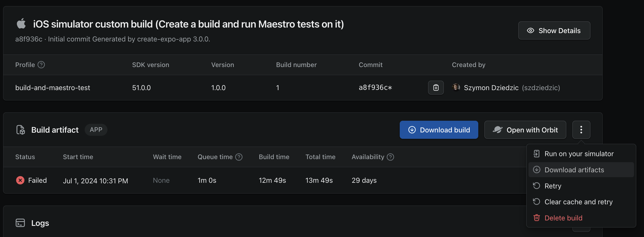Click the red Failed status icon

coord(20,181)
